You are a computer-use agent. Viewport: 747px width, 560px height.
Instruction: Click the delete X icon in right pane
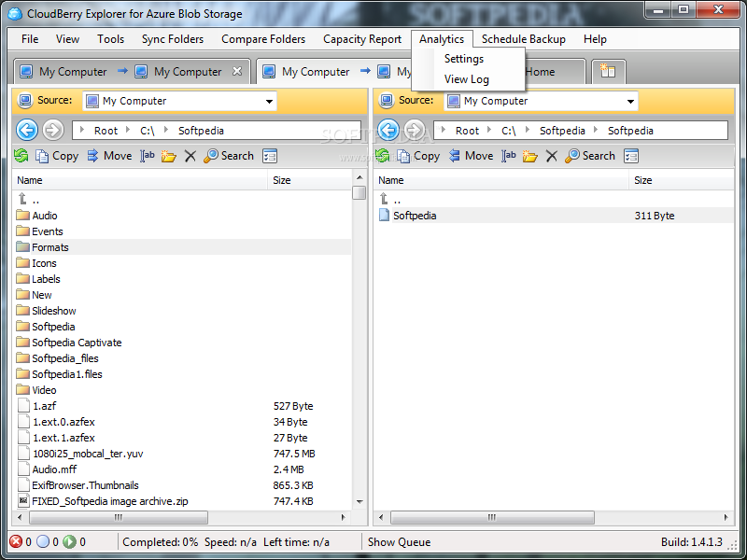(x=551, y=156)
